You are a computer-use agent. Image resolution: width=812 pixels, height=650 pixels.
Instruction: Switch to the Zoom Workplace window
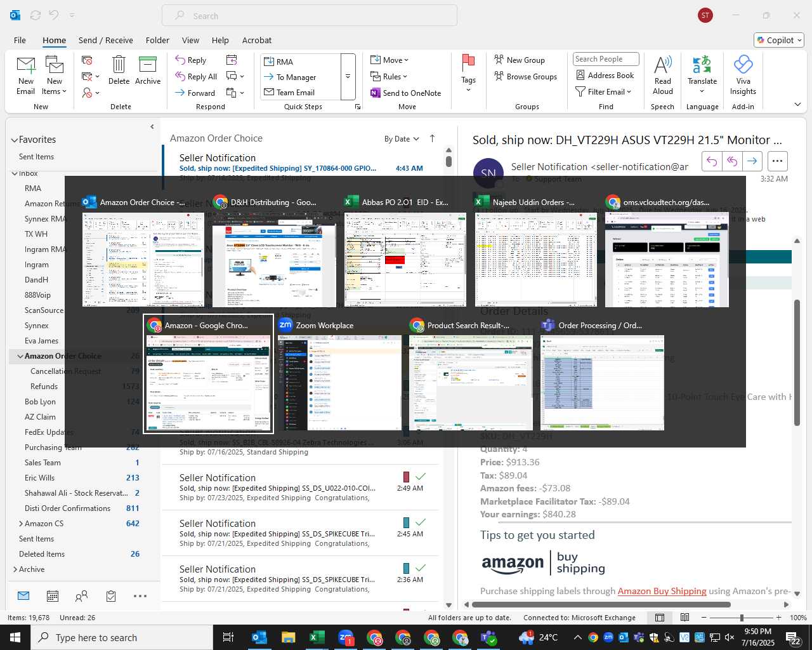tap(339, 375)
